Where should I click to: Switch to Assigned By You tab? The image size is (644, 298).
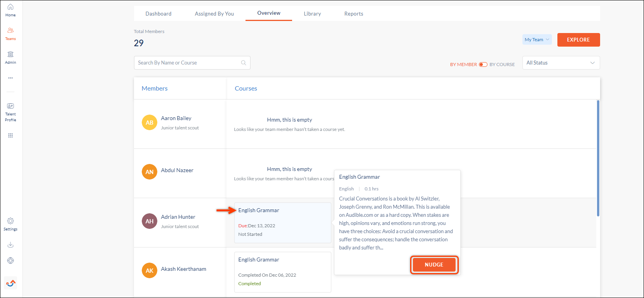pyautogui.click(x=214, y=14)
